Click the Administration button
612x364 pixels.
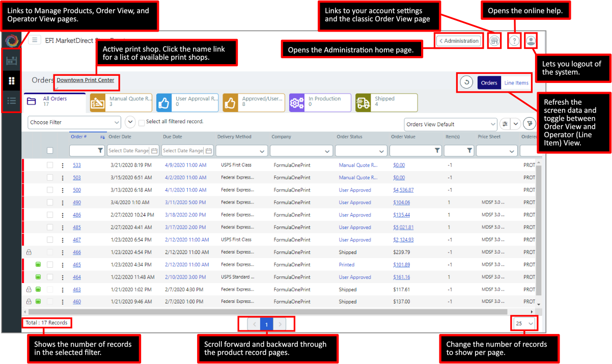tap(459, 41)
